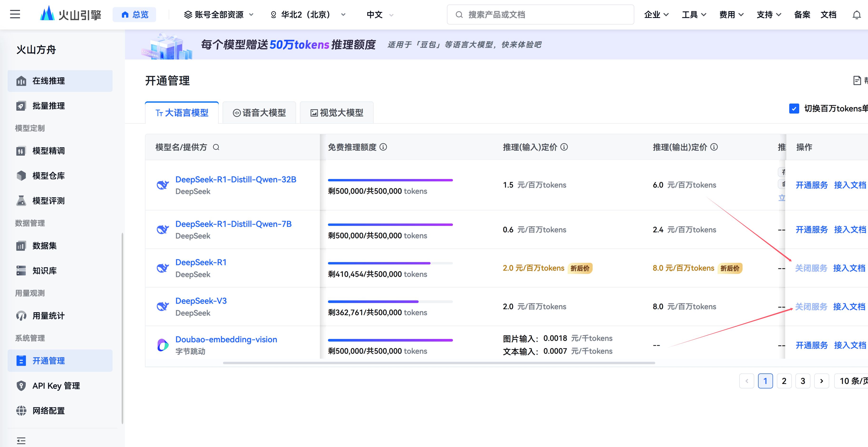Click the Doubao-embedding-vision logo
The image size is (868, 447).
(x=163, y=345)
